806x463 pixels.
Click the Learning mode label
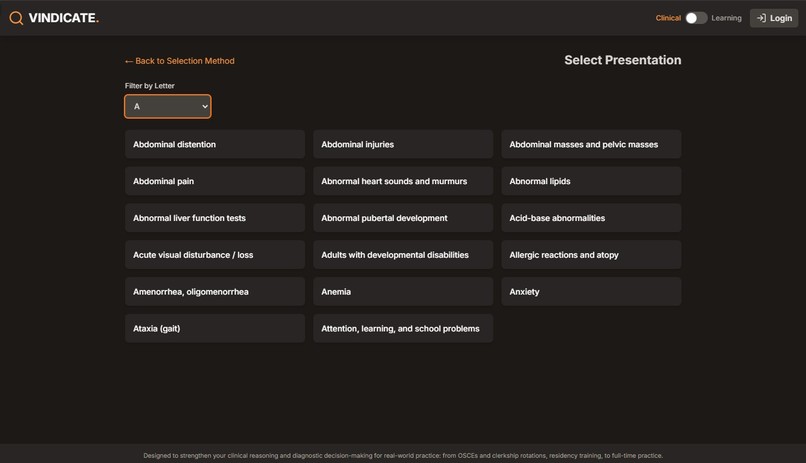(726, 18)
